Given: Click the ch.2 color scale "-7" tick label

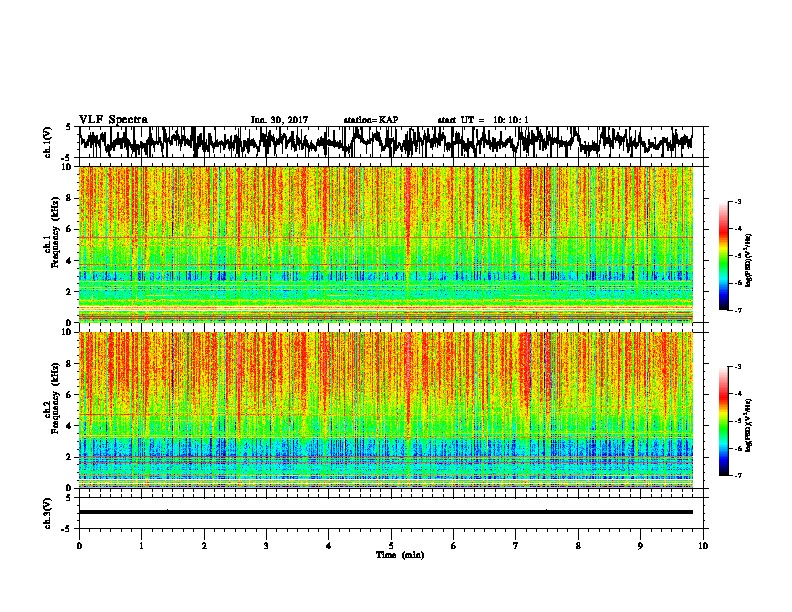Looking at the screenshot, I should click(737, 476).
